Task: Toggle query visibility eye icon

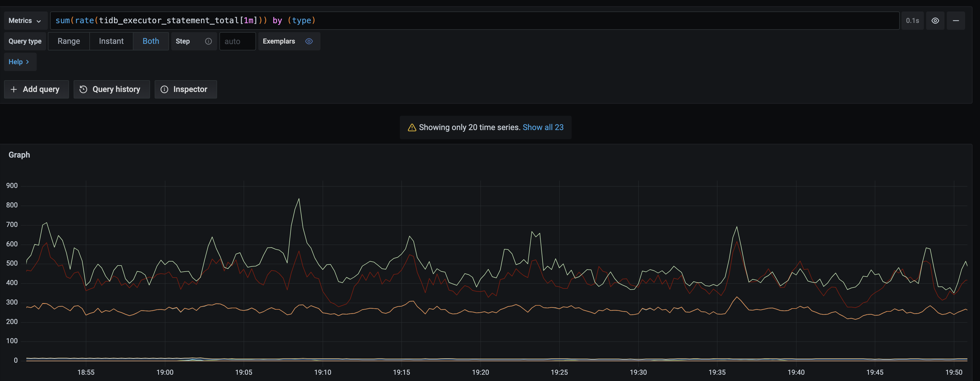Action: 935,21
